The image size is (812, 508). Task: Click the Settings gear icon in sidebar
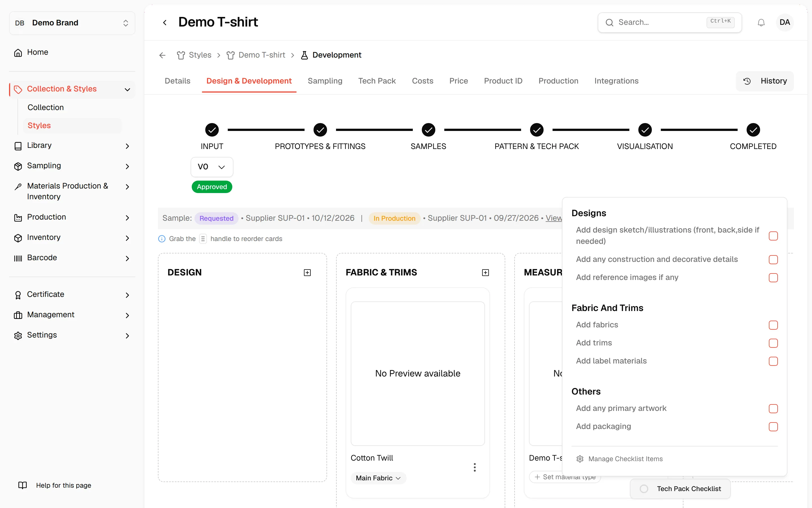[18, 335]
